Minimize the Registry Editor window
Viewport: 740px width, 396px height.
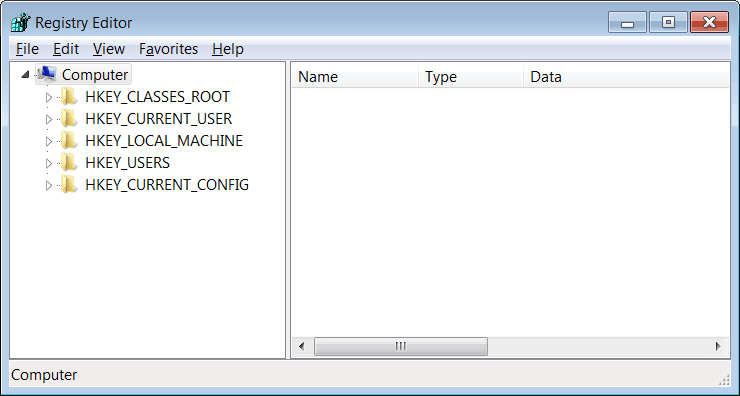coord(627,22)
